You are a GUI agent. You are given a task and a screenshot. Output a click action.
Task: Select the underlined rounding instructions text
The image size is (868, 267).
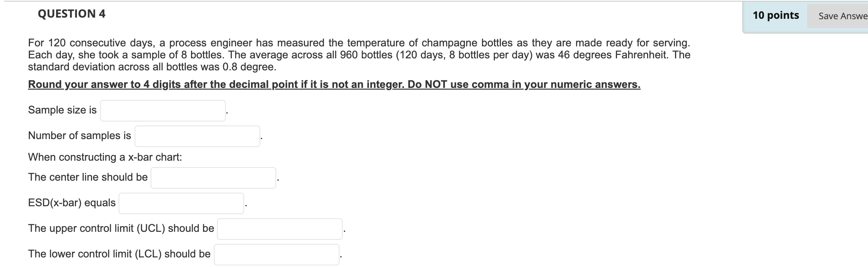tap(334, 84)
